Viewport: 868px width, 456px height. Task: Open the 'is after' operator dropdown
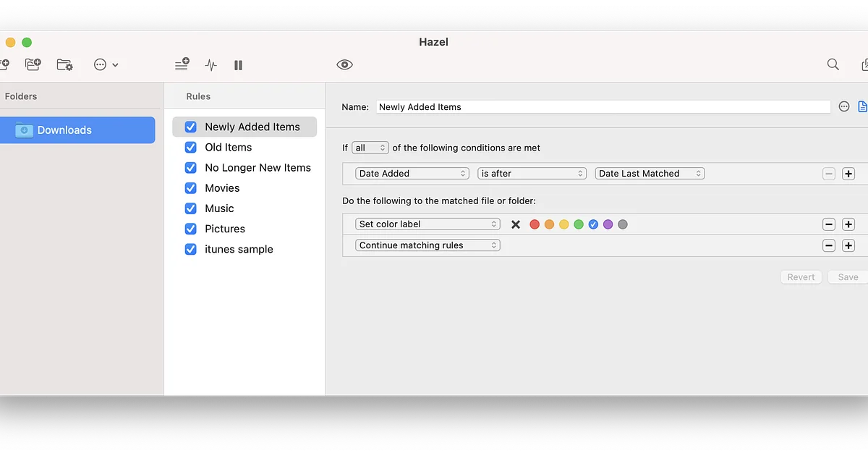click(532, 174)
